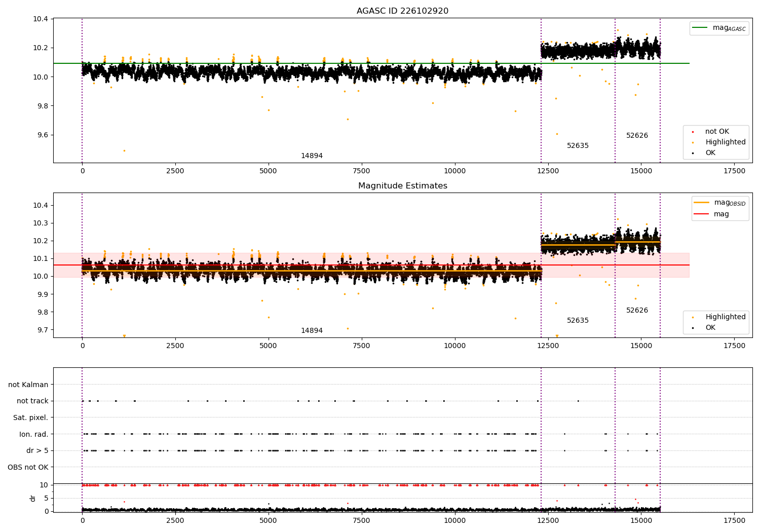Click the '52626' obsid annotation in middle plot
Screen dimensions: 760x532
click(637, 311)
